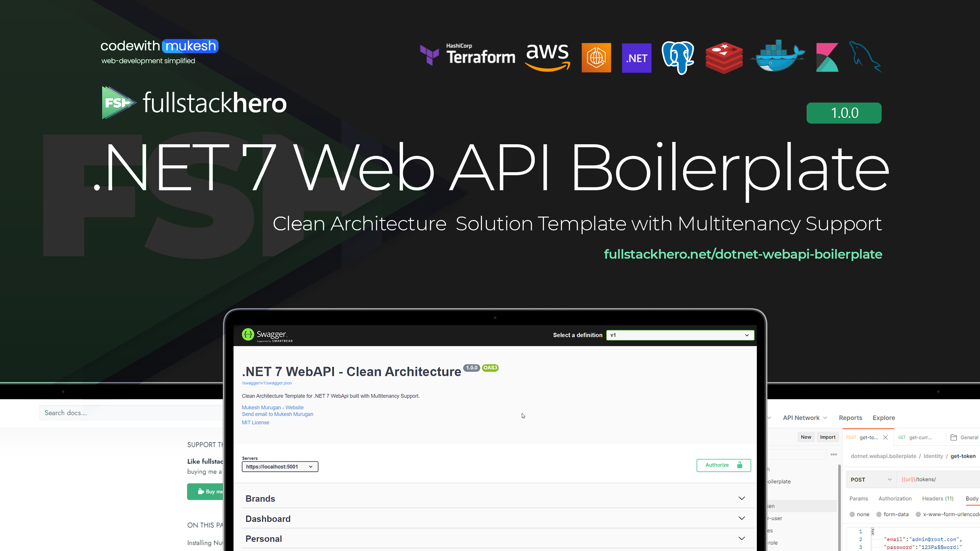This screenshot has width=980, height=551.
Task: Expand the Brands section chevron
Action: coord(741,498)
